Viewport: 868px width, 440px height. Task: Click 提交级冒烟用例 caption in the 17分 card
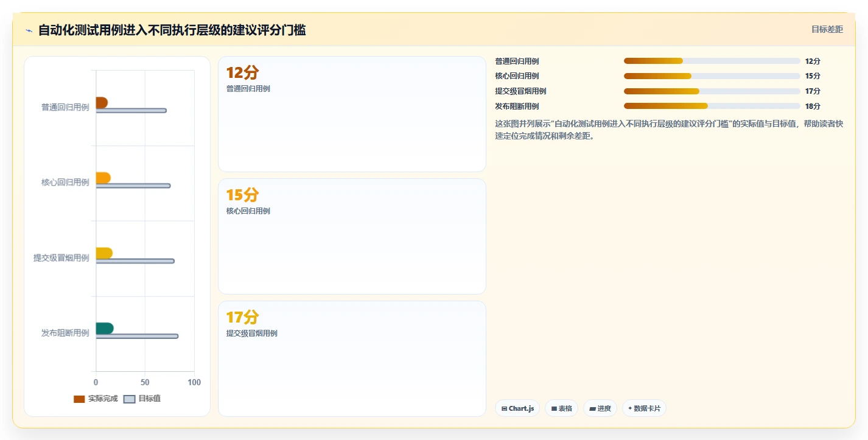click(252, 333)
